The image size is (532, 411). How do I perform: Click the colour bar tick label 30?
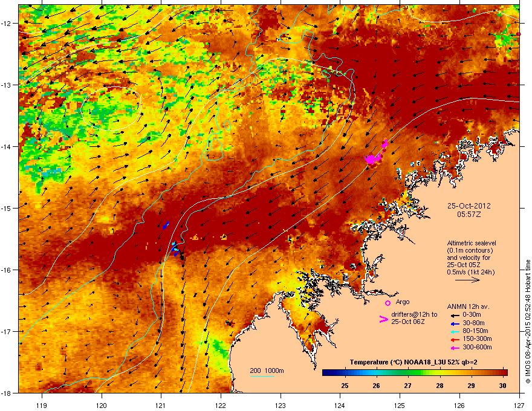pyautogui.click(x=503, y=386)
